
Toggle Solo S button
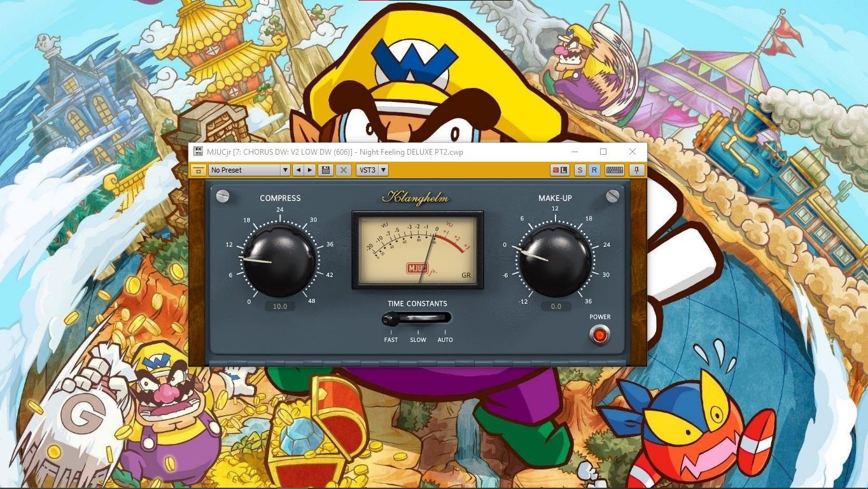pos(580,170)
